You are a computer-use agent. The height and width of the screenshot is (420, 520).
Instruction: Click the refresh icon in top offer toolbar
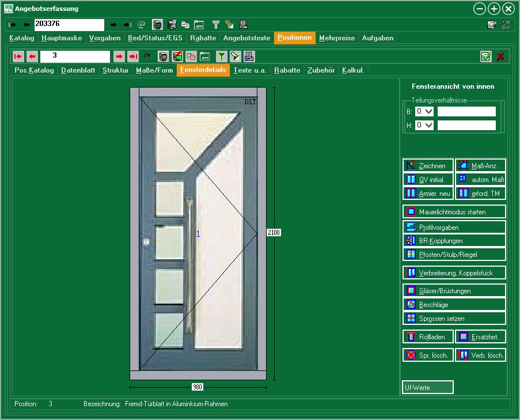pyautogui.click(x=141, y=25)
